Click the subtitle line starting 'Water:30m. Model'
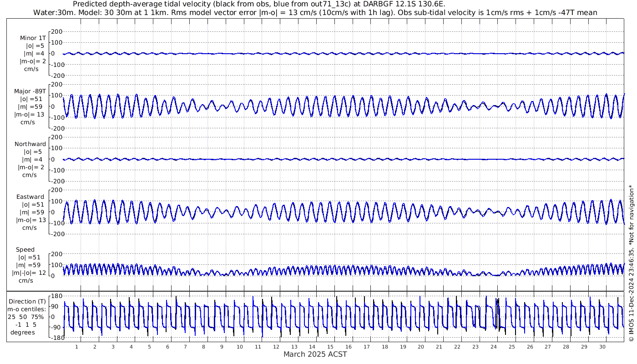This screenshot has width=637, height=364. [x=315, y=13]
